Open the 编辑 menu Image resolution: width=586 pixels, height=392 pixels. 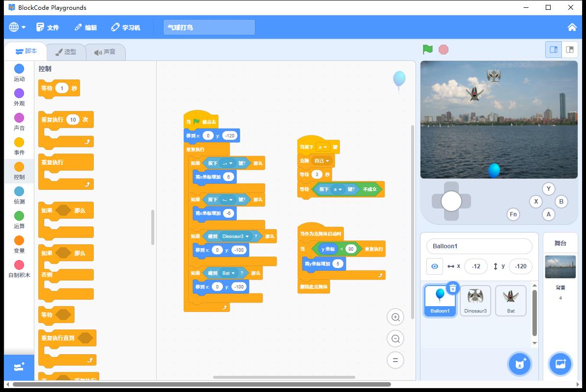click(85, 27)
